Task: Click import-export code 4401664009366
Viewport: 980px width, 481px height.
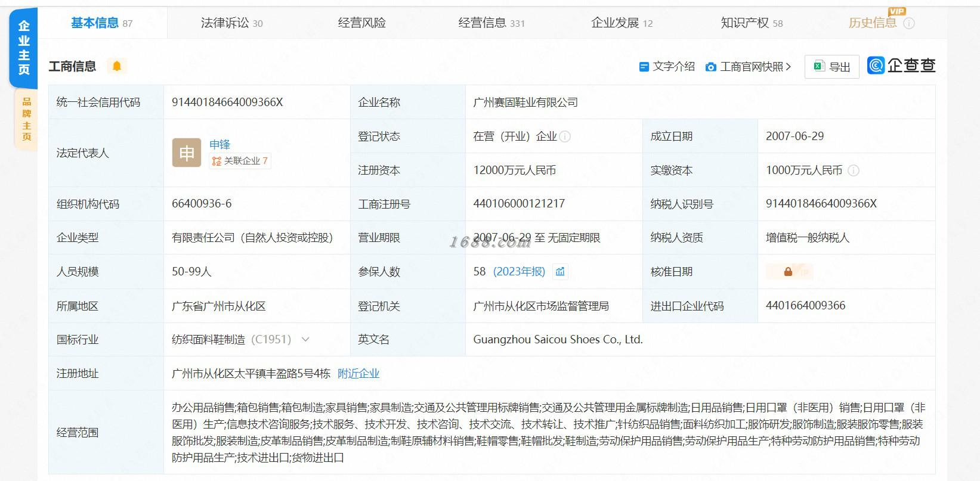Action: (x=806, y=306)
